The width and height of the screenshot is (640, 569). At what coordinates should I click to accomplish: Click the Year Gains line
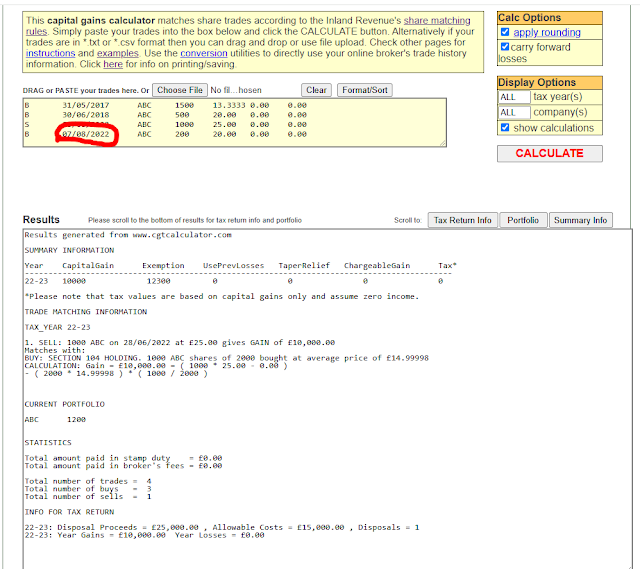144,535
